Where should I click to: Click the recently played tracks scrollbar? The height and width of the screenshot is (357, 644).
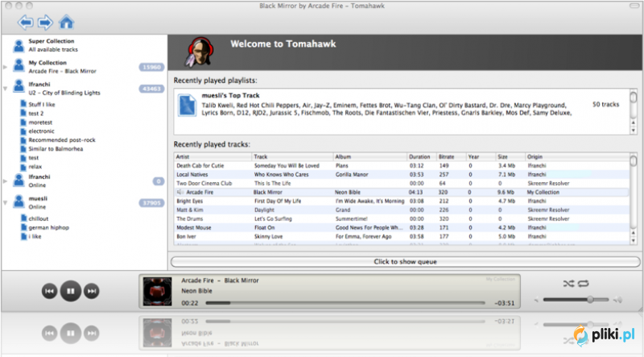[x=634, y=199]
